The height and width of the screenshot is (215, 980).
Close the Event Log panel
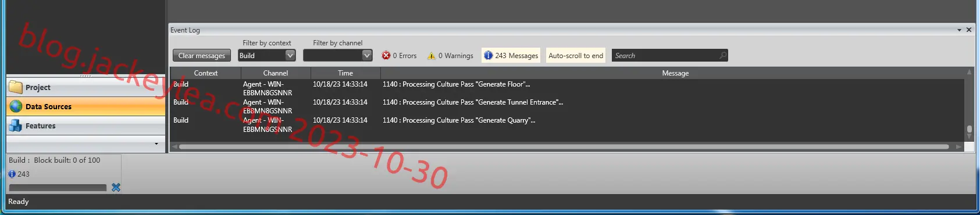click(x=969, y=30)
